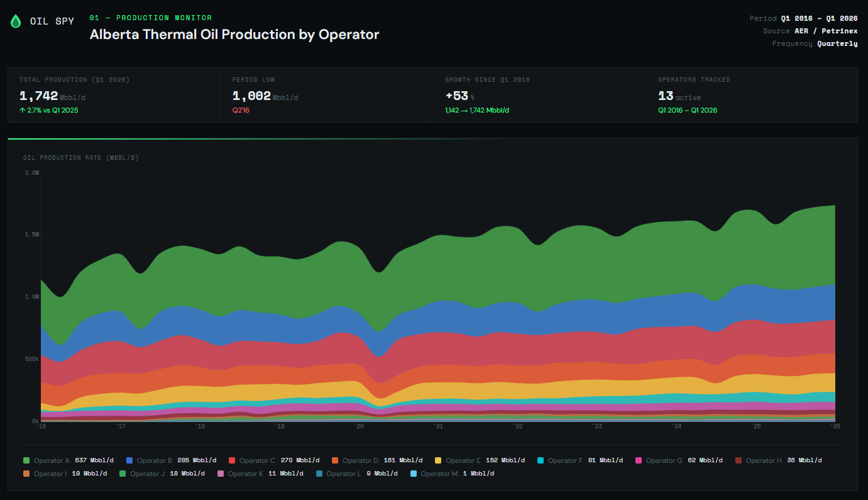Open the Frequency selector showing Quarterly

pos(838,43)
